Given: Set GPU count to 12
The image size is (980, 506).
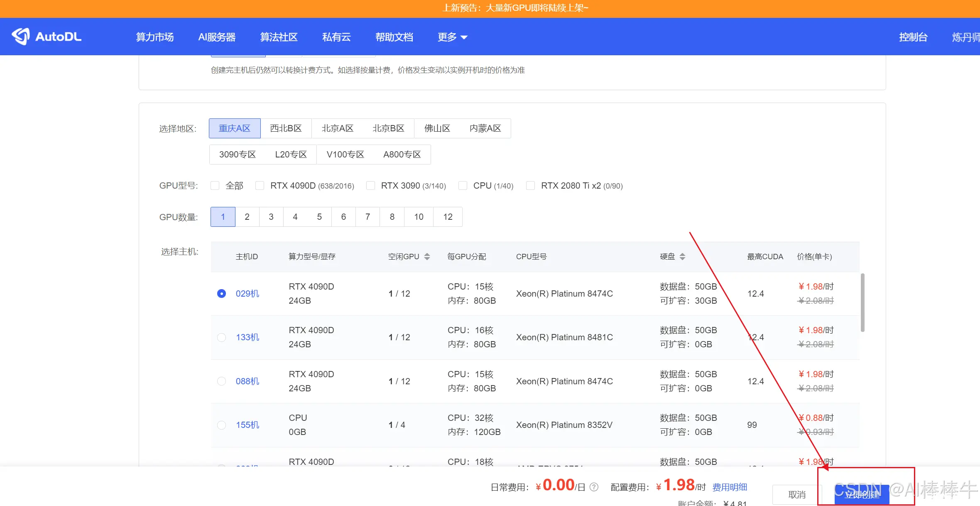Looking at the screenshot, I should pyautogui.click(x=448, y=217).
